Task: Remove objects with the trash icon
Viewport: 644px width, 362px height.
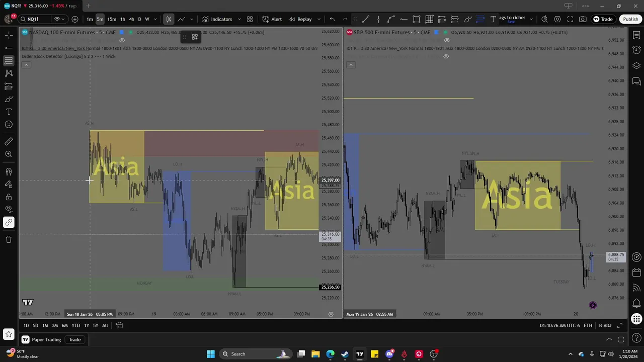Action: coord(9,239)
